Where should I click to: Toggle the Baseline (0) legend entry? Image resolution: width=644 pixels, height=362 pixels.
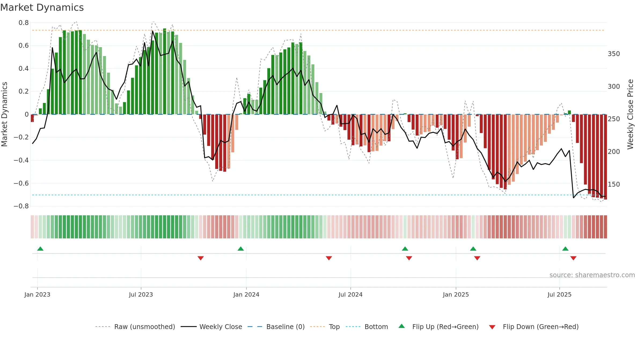click(x=276, y=327)
